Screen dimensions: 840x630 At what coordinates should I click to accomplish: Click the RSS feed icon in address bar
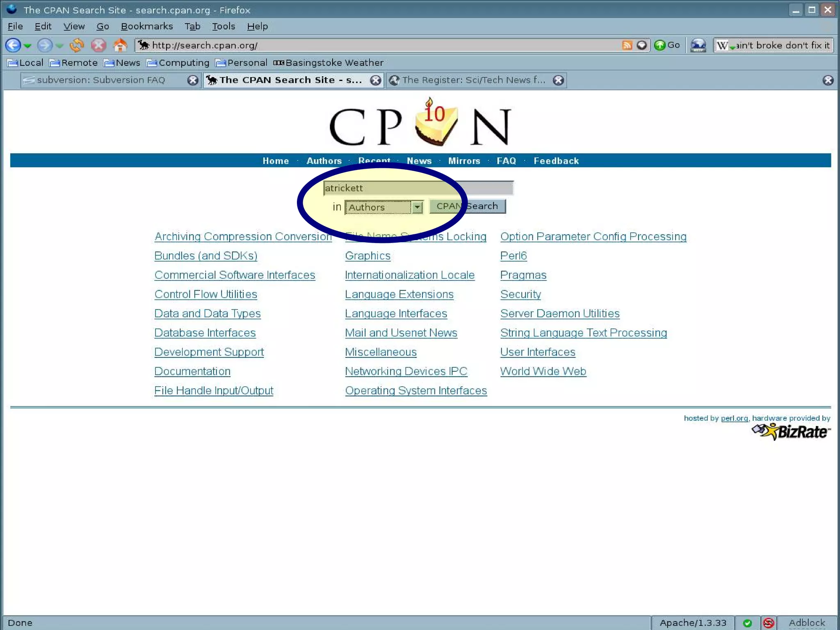click(627, 45)
